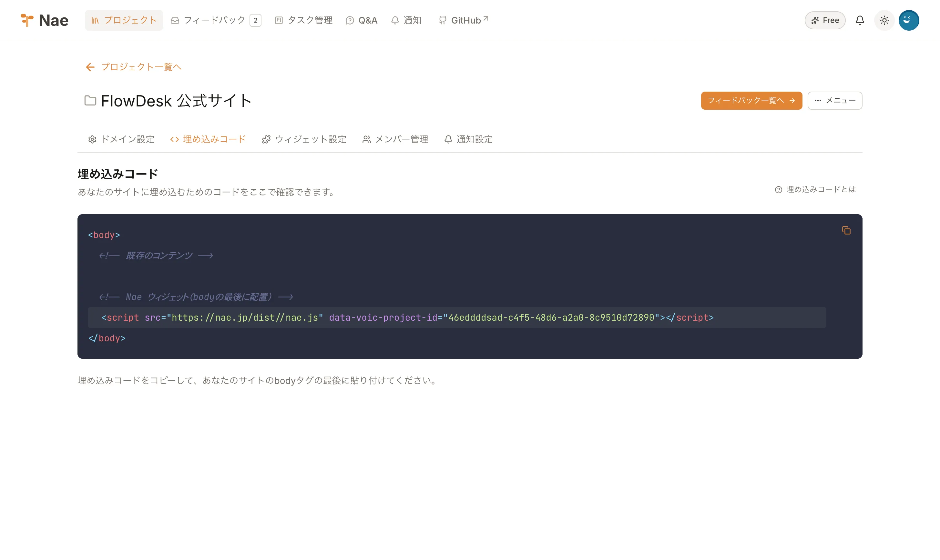Open the GitHub external link
This screenshot has height=560, width=940.
tap(464, 20)
